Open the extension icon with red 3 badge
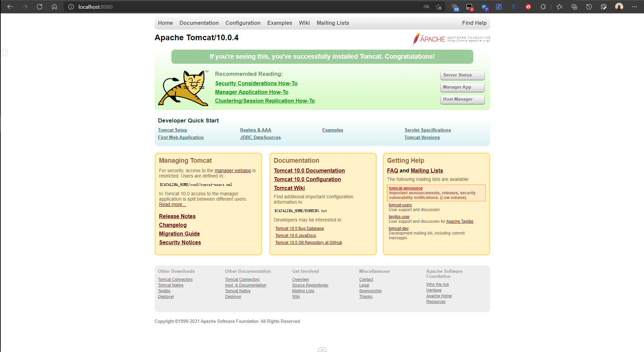Image resolution: width=644 pixels, height=352 pixels. (470, 7)
